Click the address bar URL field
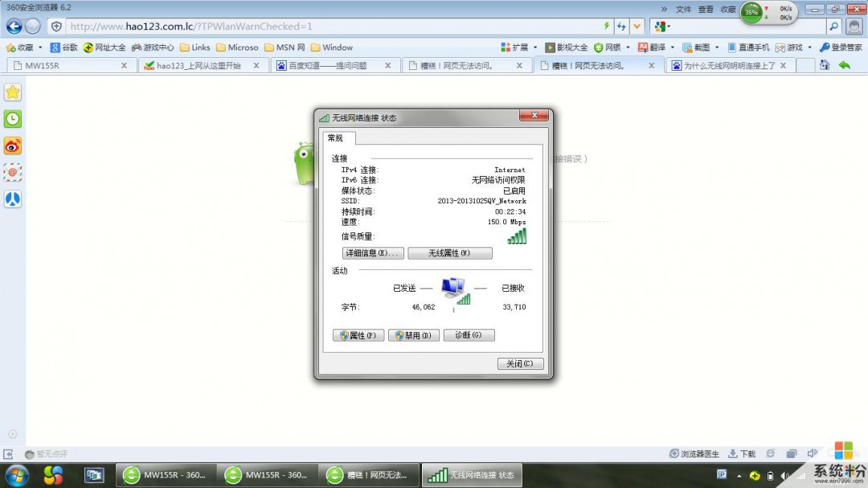The height and width of the screenshot is (488, 868). 332,26
